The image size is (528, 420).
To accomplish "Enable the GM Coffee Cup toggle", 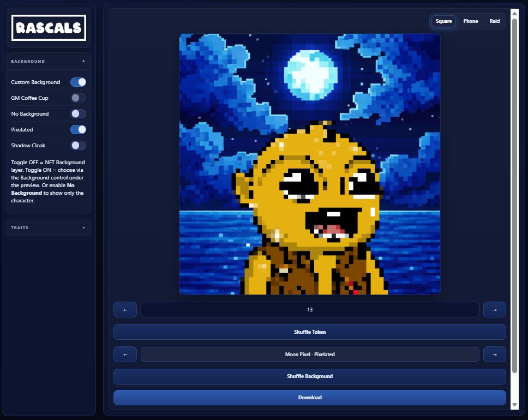I will tap(78, 98).
